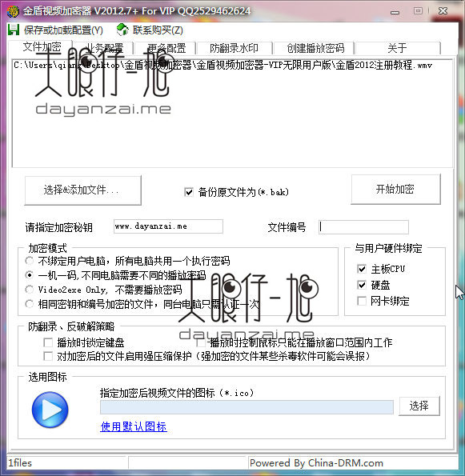This screenshot has height=476, width=465.
Task: Select the Video2exe Only radio option
Action: (x=29, y=290)
